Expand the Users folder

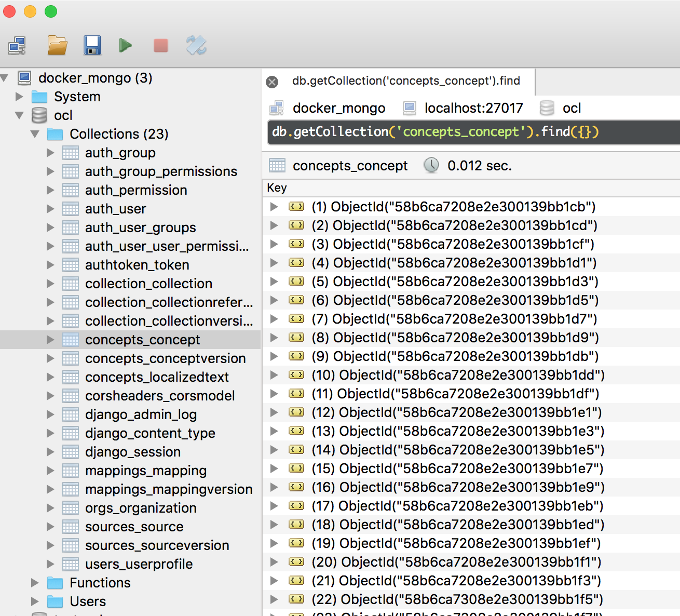point(35,601)
